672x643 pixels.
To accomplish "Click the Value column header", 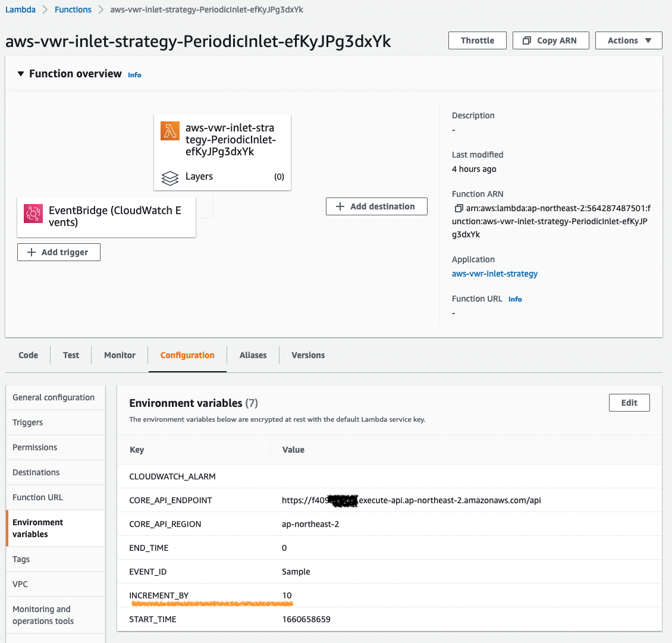I will 293,450.
